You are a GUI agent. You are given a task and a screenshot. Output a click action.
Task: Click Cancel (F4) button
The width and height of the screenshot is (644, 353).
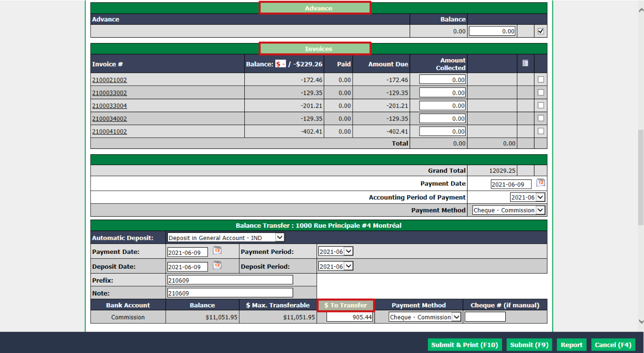tap(613, 344)
